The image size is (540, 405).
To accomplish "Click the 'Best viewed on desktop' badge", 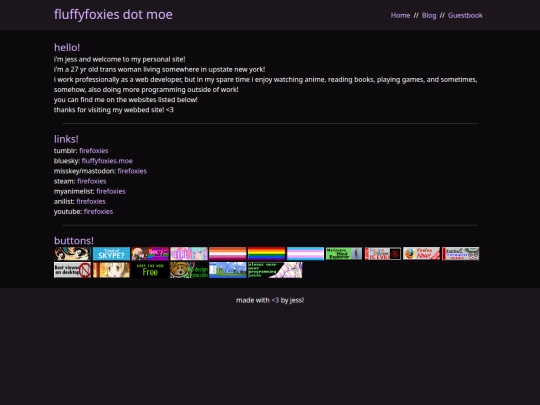I will [72, 270].
